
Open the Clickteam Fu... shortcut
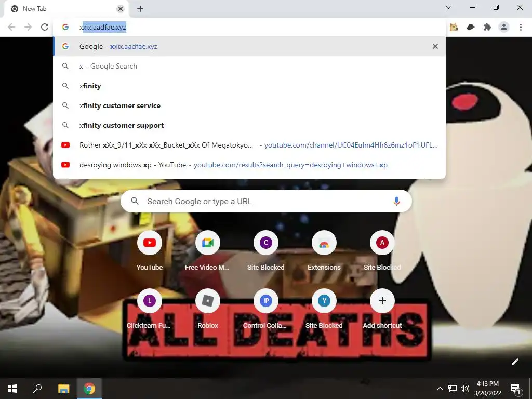tap(150, 309)
